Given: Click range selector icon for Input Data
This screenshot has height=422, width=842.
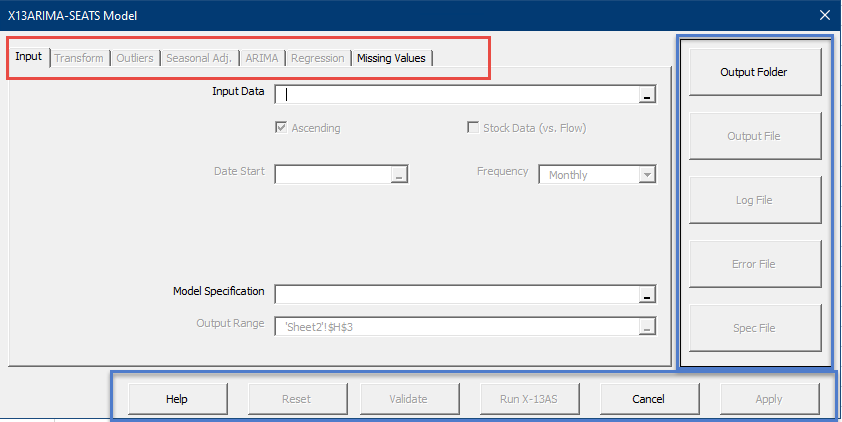Looking at the screenshot, I should click(x=647, y=95).
